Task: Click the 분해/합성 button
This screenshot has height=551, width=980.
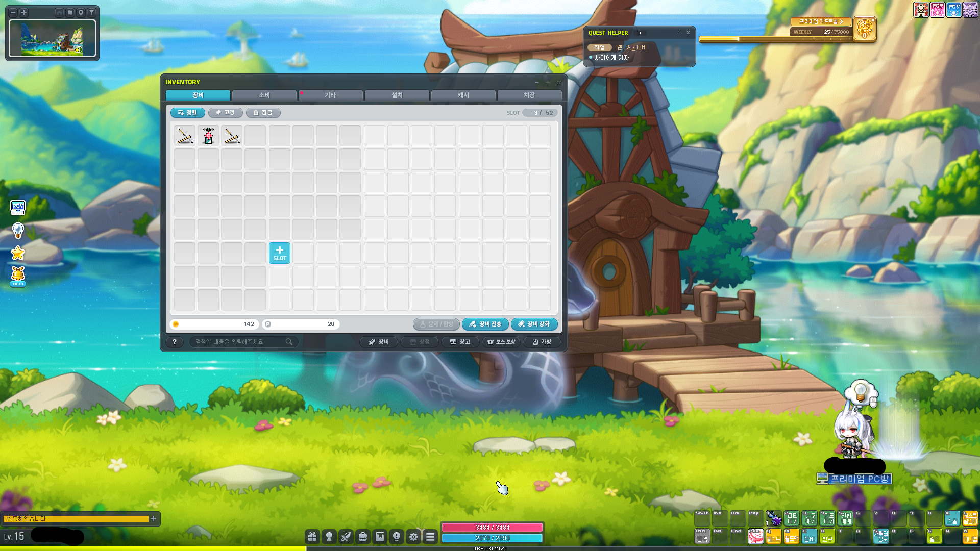Action: point(436,324)
